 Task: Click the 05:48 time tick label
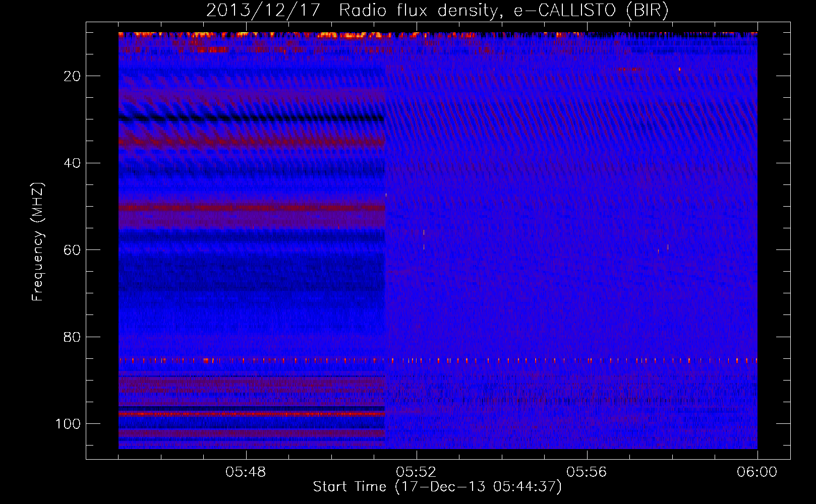coord(246,472)
